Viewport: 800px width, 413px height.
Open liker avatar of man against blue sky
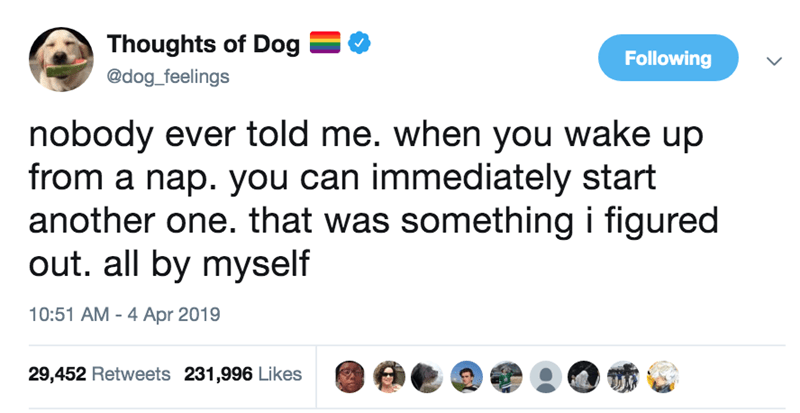point(467,377)
